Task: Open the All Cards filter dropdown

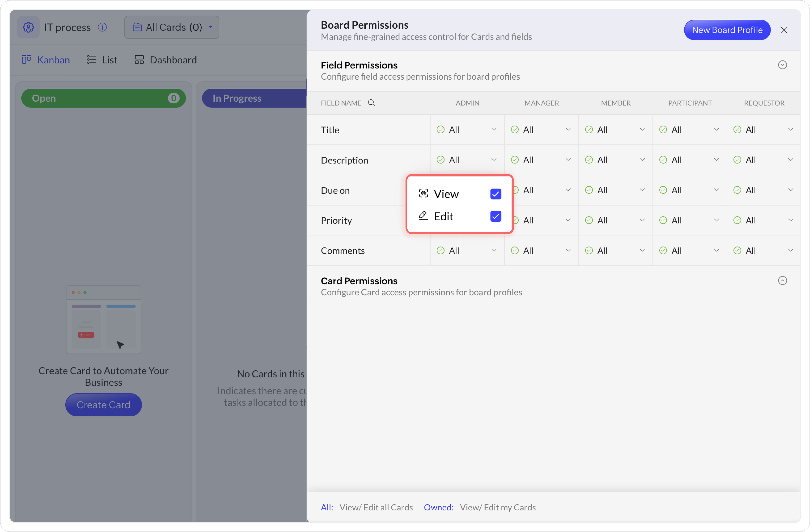Action: 172,27
